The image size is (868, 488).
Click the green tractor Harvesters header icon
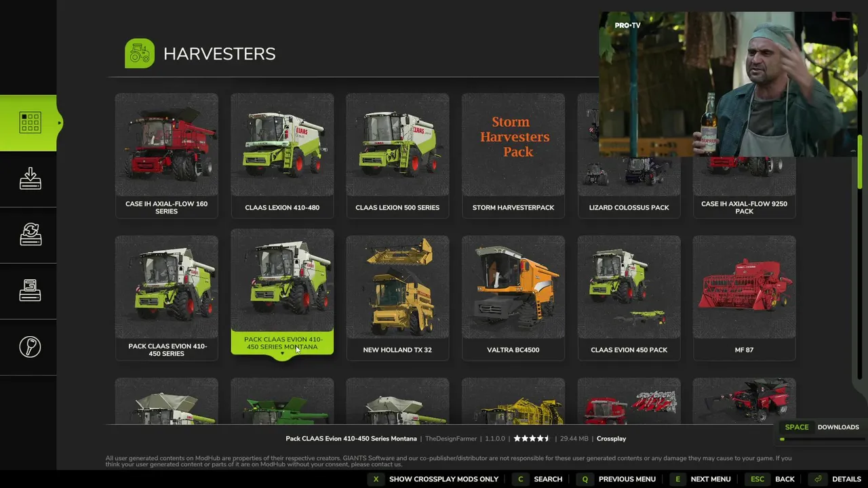tap(140, 54)
